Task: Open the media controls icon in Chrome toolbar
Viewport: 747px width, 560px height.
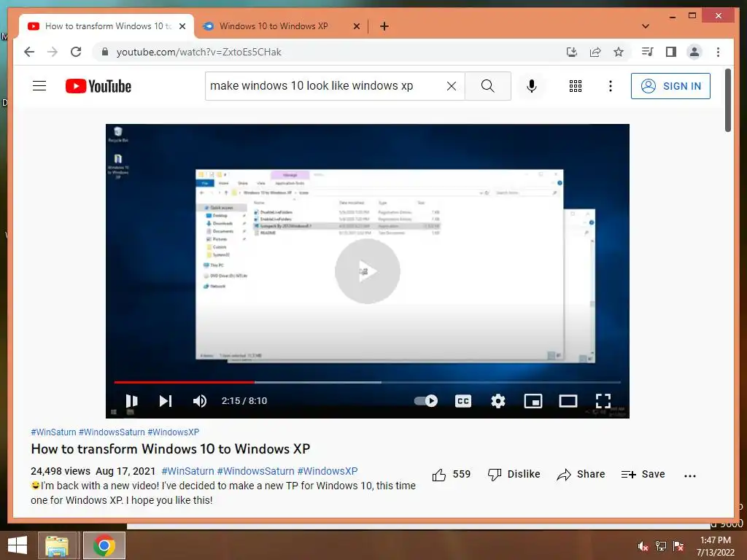Action: coord(647,52)
